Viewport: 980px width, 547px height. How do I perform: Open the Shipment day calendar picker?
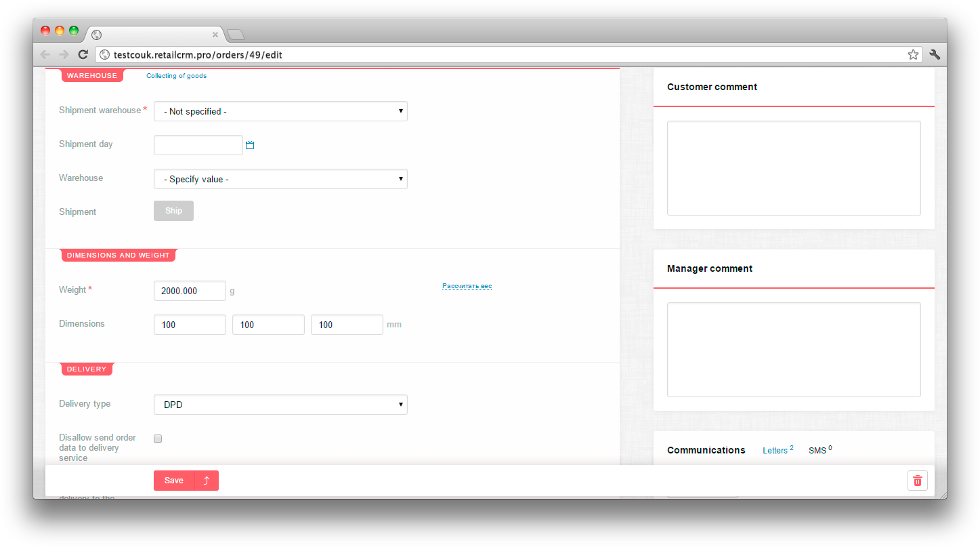250,145
